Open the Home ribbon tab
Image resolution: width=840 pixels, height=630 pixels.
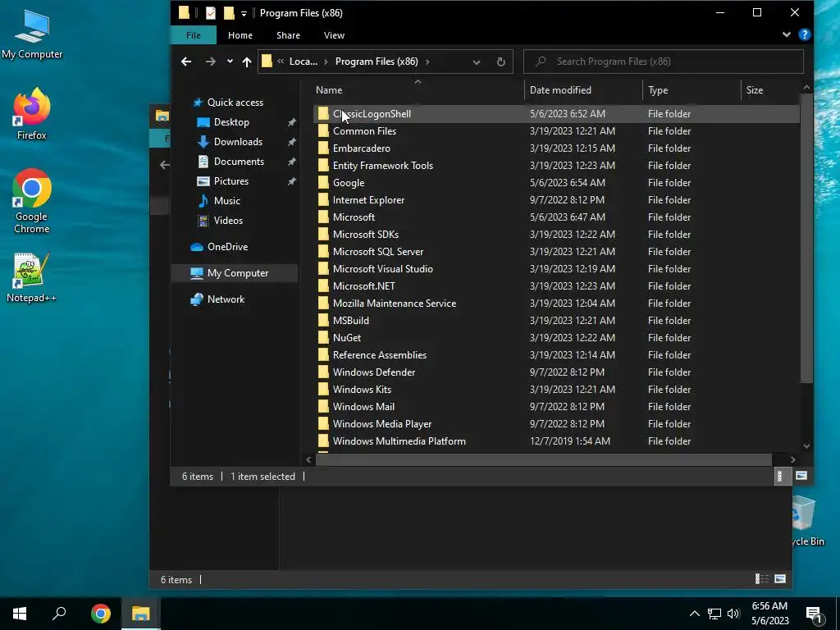pos(240,35)
